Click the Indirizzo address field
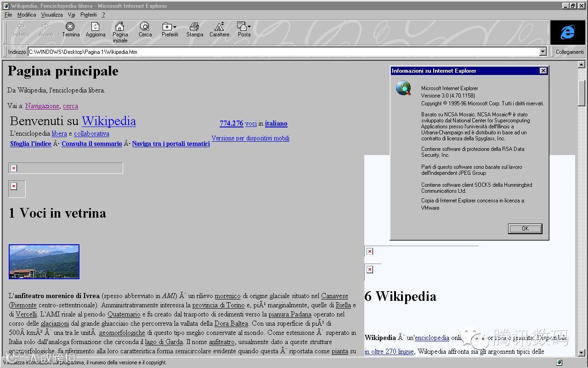Screen dimensions: 588x368 click(x=283, y=52)
